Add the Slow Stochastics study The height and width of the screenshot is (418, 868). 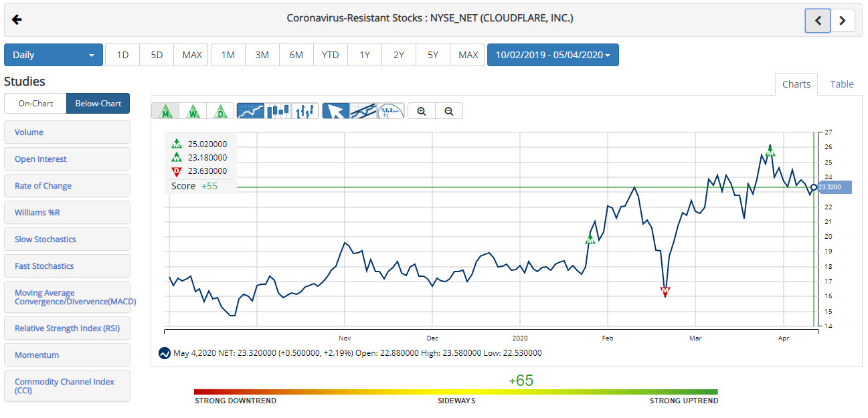[x=67, y=239]
